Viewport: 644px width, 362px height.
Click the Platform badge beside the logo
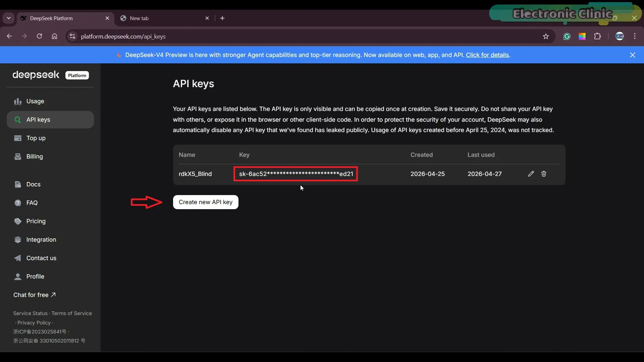click(x=77, y=75)
